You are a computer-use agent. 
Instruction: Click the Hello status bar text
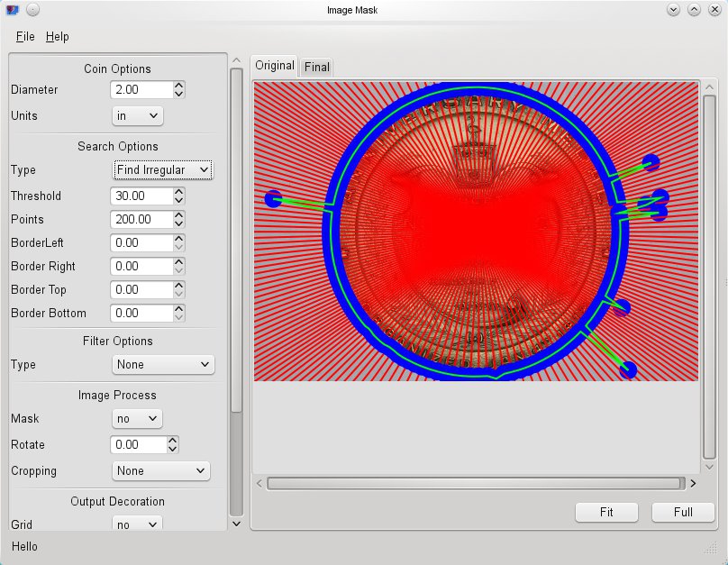click(x=24, y=546)
